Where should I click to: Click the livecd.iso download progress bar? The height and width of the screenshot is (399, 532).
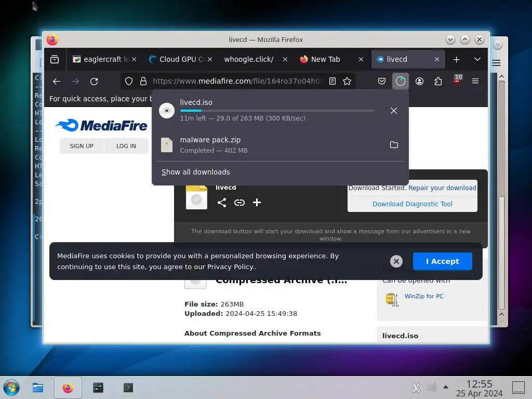tap(277, 111)
